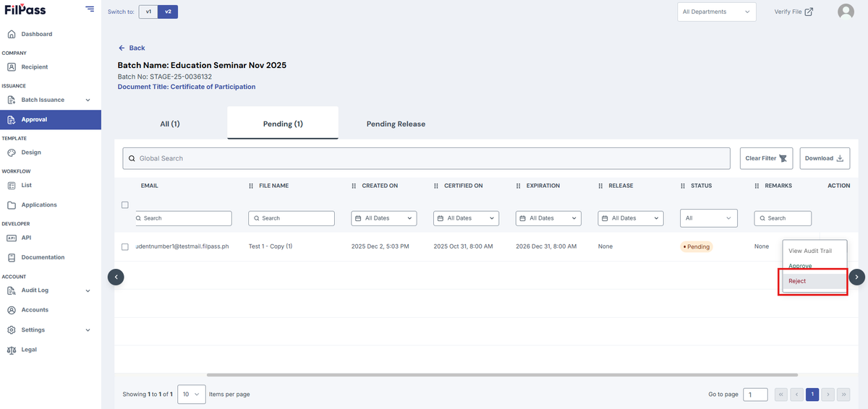The image size is (868, 409).
Task: Click the FILE NAME column drag handle icon
Action: (x=251, y=186)
